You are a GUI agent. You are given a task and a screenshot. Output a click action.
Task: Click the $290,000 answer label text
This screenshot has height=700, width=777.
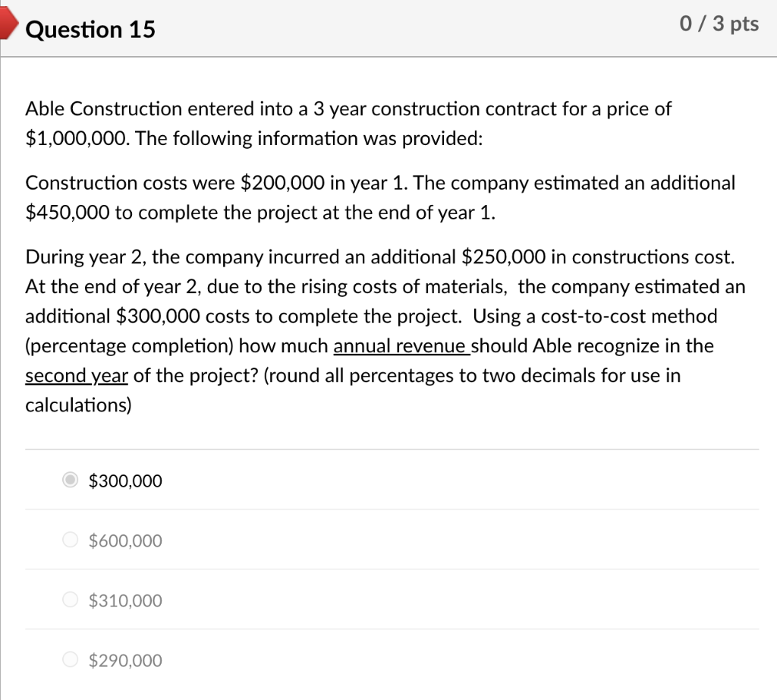125,661
